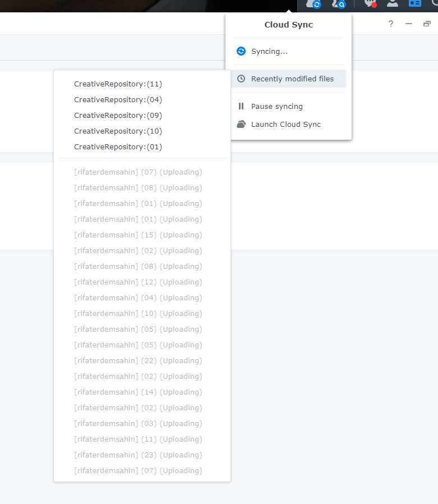The width and height of the screenshot is (438, 504).
Task: Click the Syncing... status entry
Action: tap(288, 52)
